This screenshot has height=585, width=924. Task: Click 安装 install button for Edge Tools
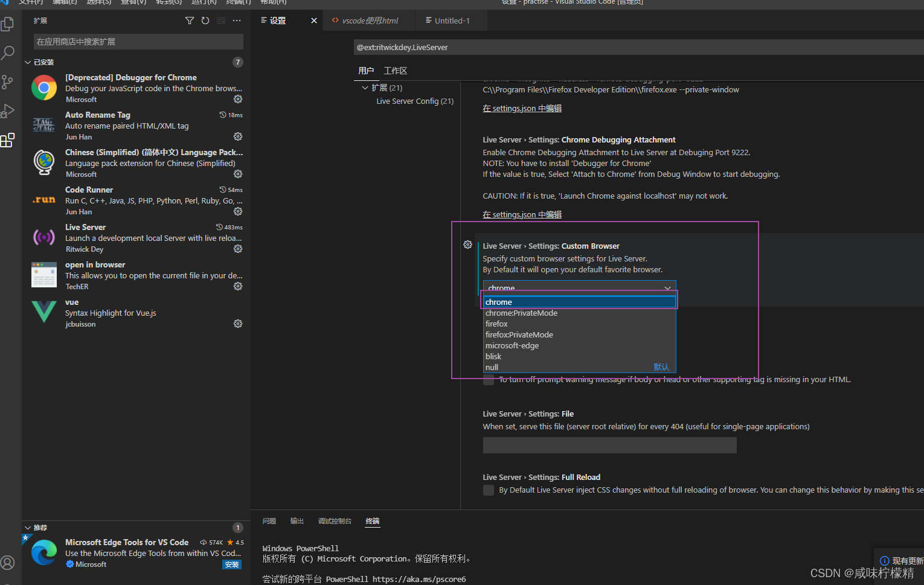(x=232, y=564)
